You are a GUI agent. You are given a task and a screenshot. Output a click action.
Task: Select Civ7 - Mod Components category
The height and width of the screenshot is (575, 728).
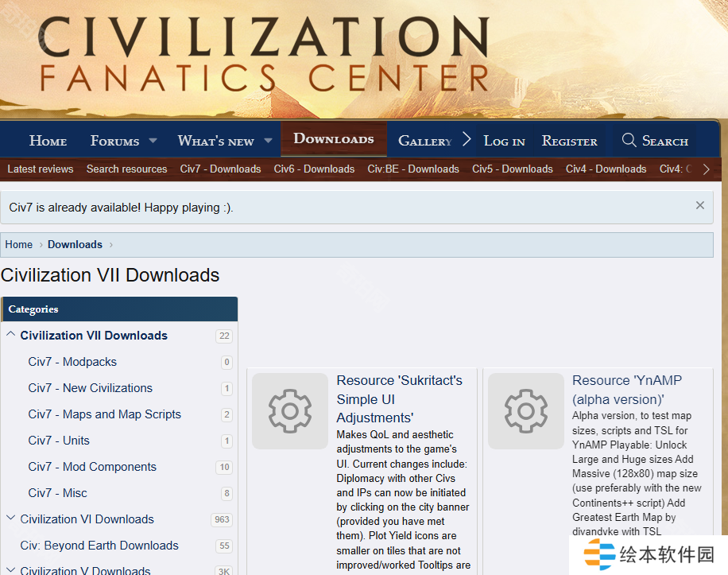[x=92, y=467]
